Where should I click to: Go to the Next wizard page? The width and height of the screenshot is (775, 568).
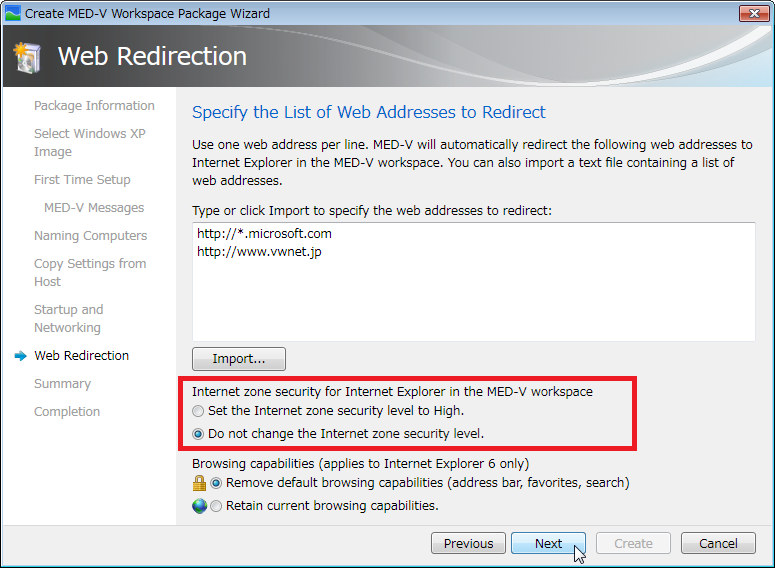point(548,543)
